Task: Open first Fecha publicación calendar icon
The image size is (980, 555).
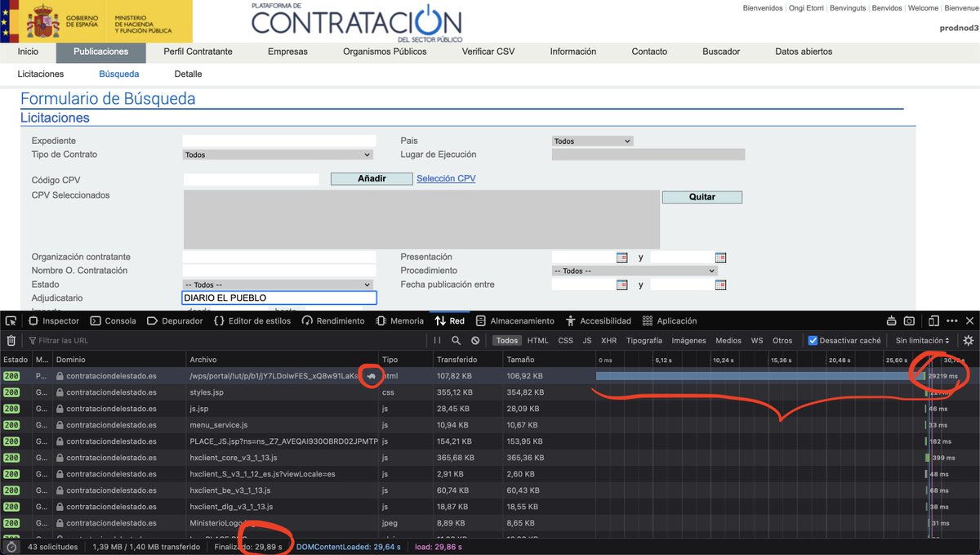Action: pos(622,285)
